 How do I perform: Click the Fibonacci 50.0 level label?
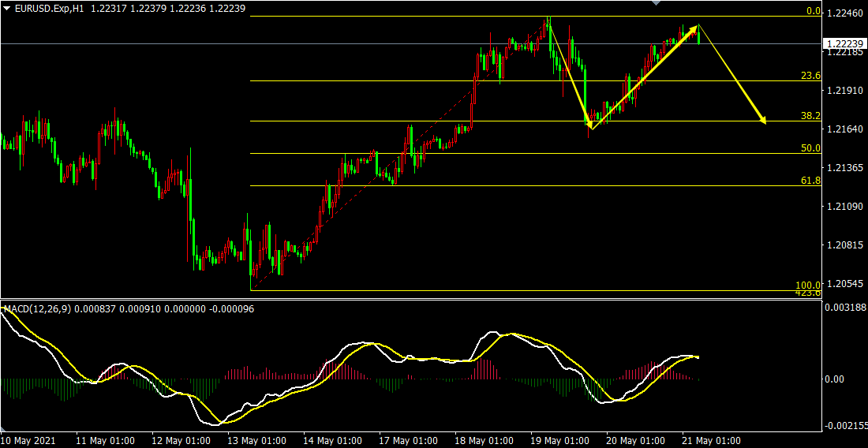[810, 148]
